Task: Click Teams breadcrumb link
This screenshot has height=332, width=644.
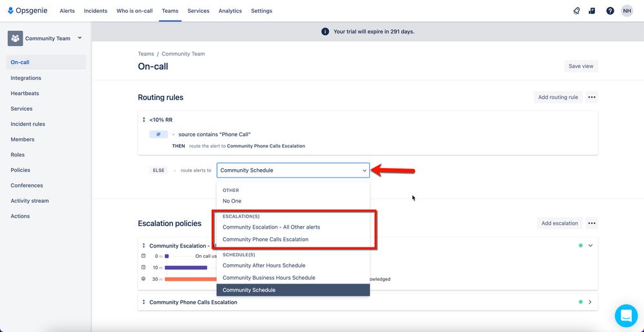Action: [146, 54]
